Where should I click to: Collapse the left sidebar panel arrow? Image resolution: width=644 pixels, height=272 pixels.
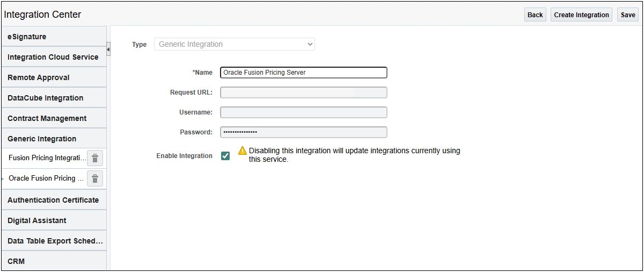(x=108, y=49)
